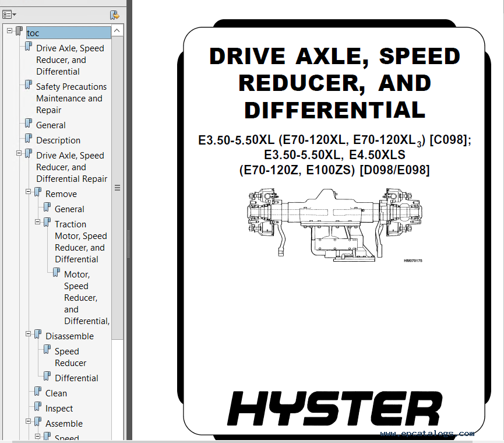Click the Description bookmark icon
The width and height of the screenshot is (504, 443).
pyautogui.click(x=29, y=139)
